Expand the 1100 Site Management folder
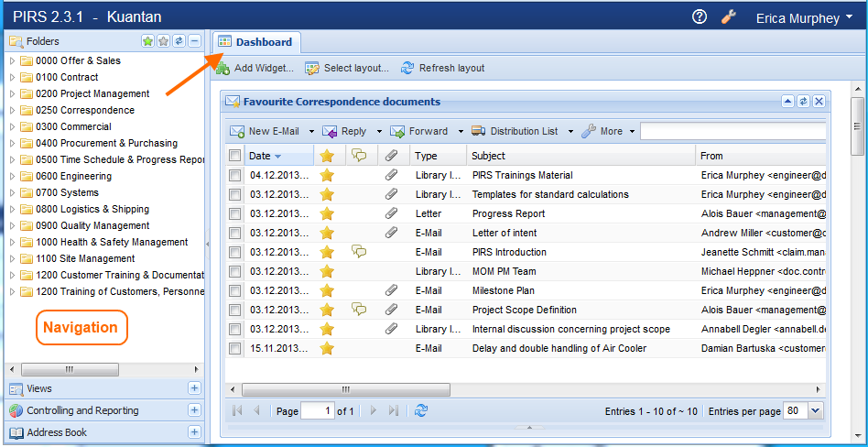 (13, 258)
